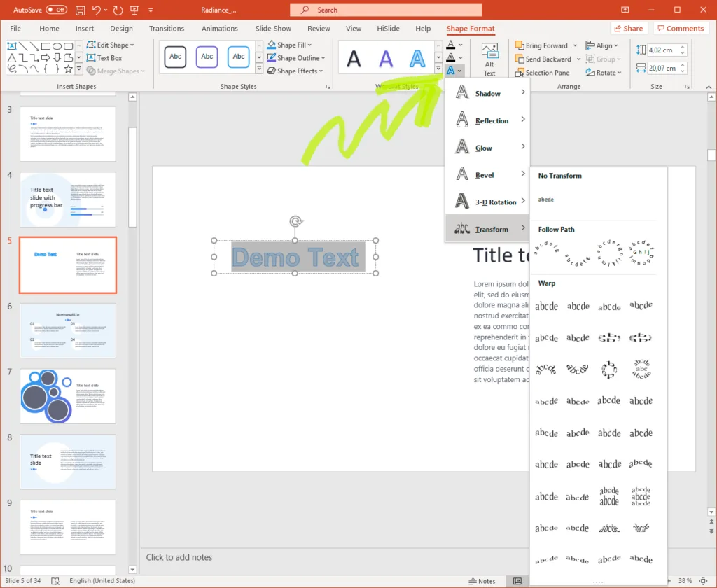This screenshot has width=717, height=588.
Task: Select the text box shape tool
Action: [x=12, y=46]
